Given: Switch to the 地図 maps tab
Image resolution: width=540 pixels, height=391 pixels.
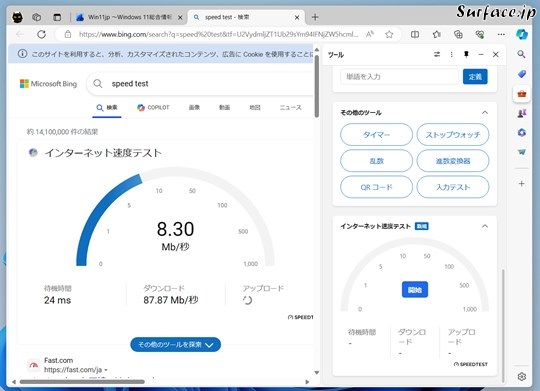Looking at the screenshot, I should 255,107.
